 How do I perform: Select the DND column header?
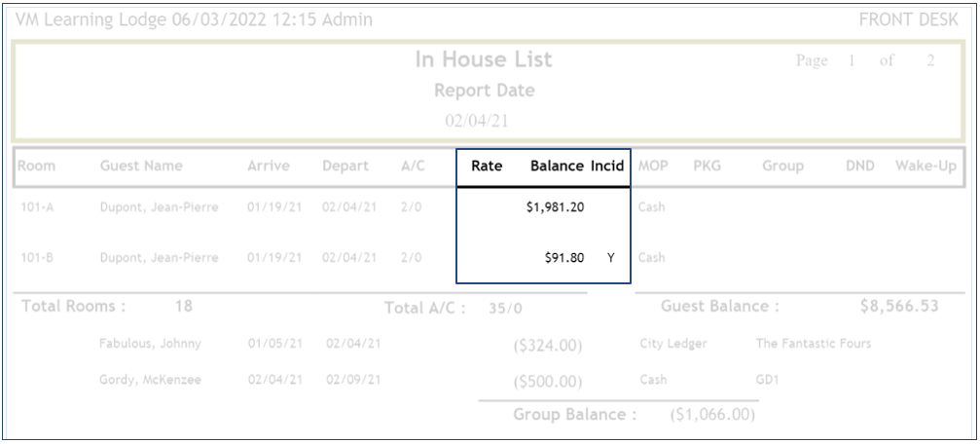(859, 166)
